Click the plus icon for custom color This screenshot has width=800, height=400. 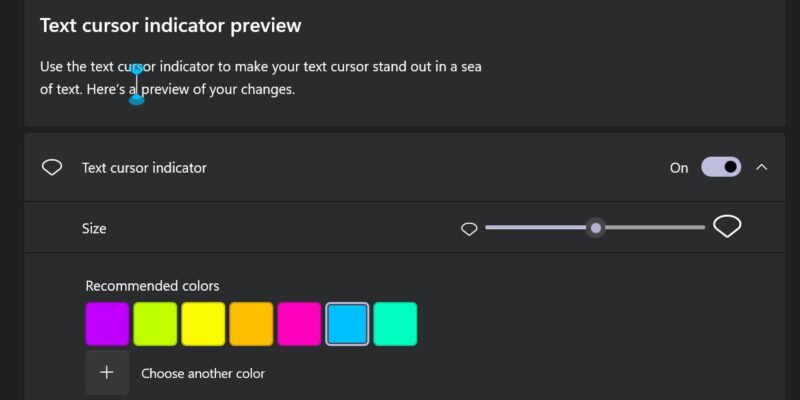107,372
